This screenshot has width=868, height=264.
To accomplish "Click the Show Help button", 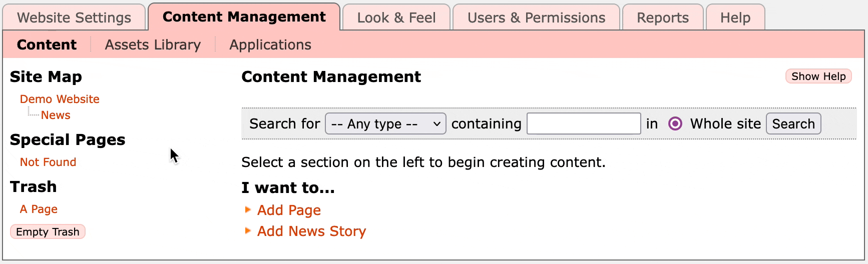I will pos(818,76).
